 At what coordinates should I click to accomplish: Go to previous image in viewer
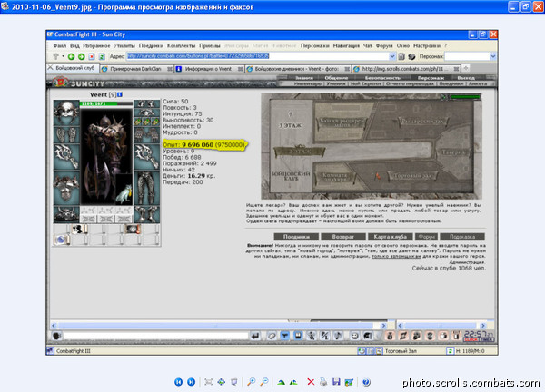click(x=178, y=382)
